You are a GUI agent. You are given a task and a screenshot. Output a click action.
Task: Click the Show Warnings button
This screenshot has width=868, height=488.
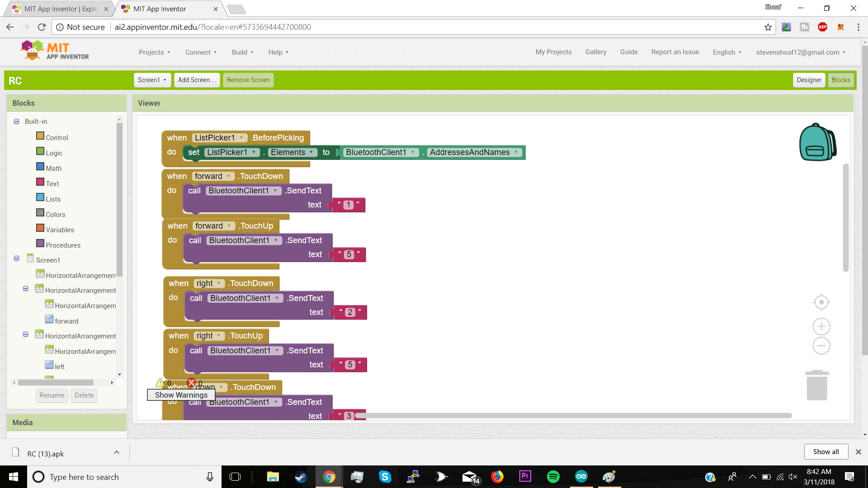[181, 395]
